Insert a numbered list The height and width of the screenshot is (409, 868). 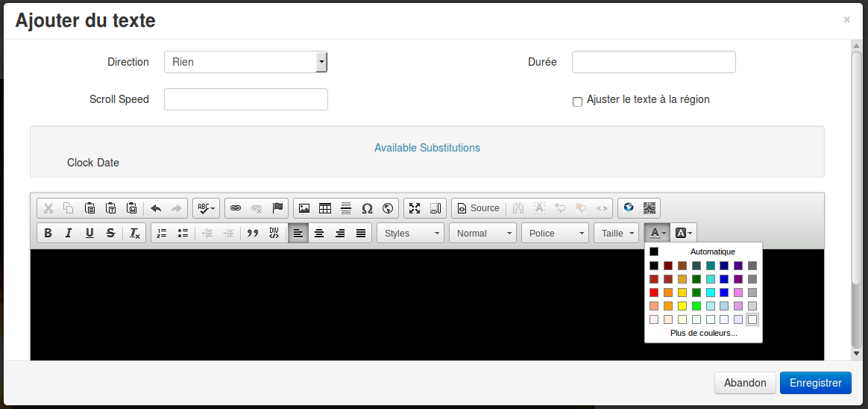click(162, 233)
